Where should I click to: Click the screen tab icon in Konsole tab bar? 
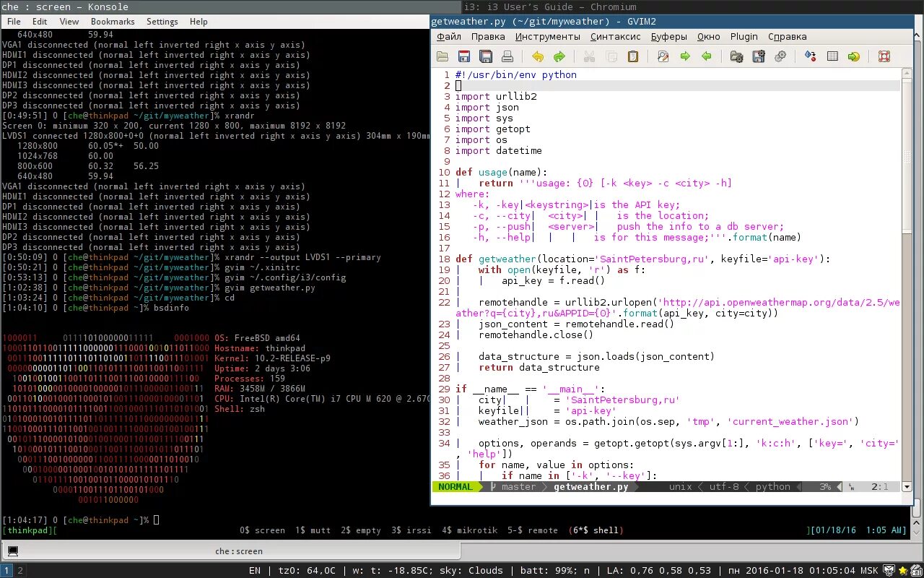[12, 551]
